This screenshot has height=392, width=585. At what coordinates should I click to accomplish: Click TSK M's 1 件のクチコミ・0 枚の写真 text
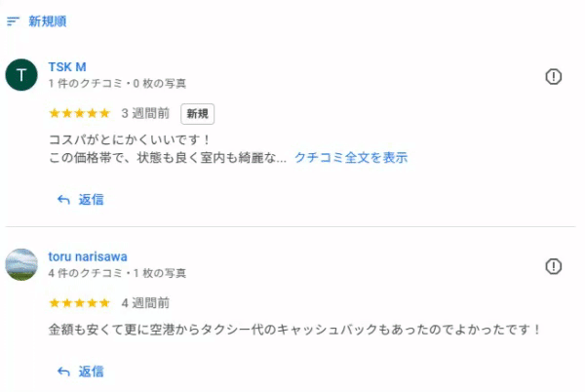click(117, 83)
